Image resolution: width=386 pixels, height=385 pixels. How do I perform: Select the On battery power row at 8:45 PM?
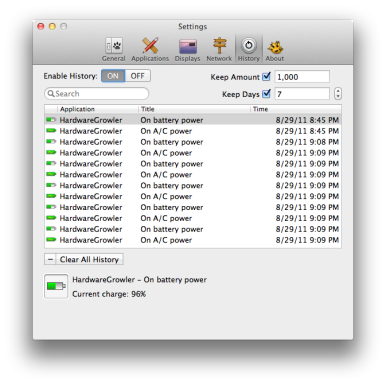pyautogui.click(x=193, y=120)
